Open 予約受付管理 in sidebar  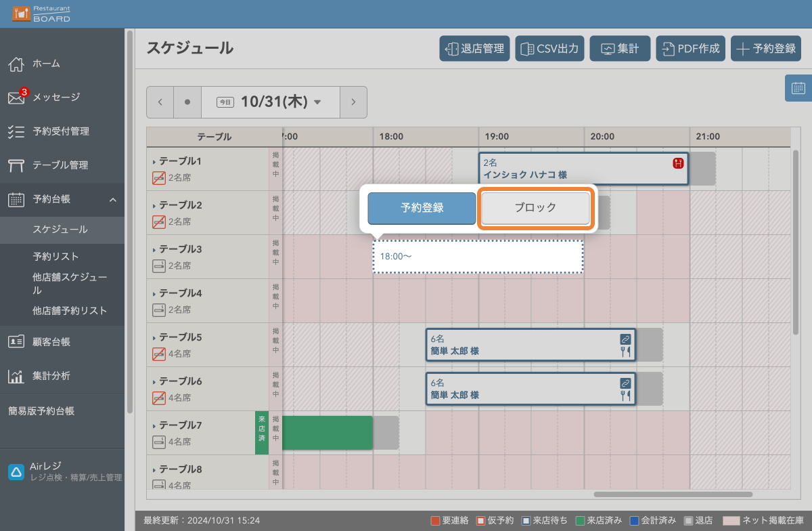pos(62,131)
